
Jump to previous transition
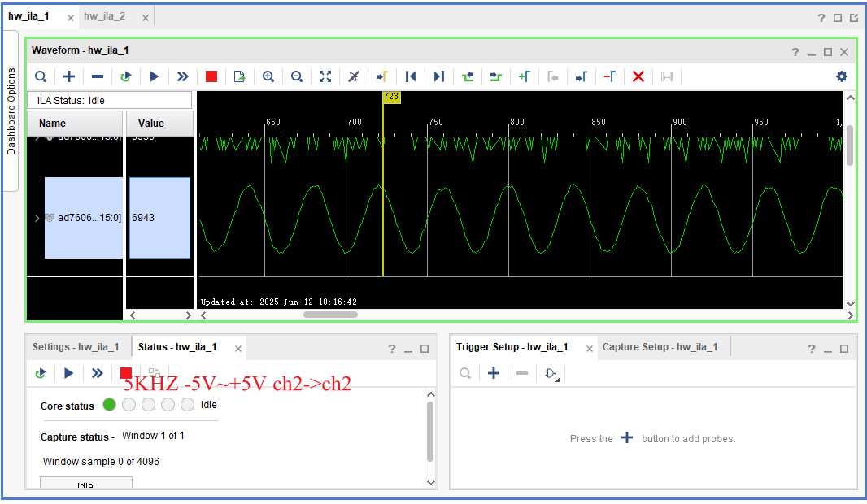tap(468, 76)
